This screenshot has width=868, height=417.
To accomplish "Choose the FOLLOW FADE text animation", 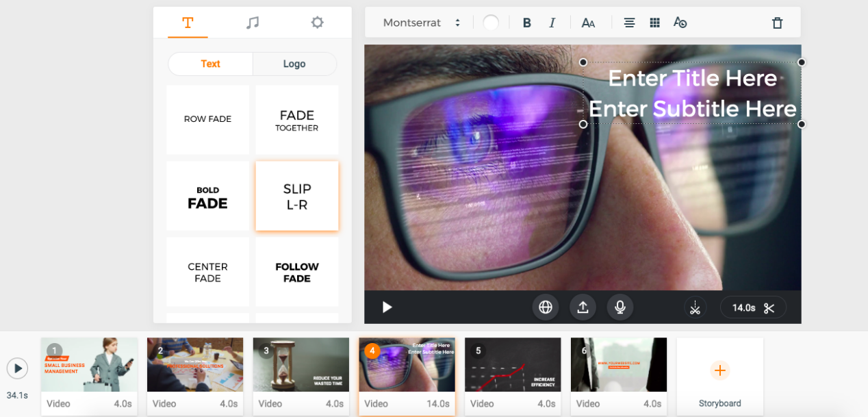I will pos(297,272).
